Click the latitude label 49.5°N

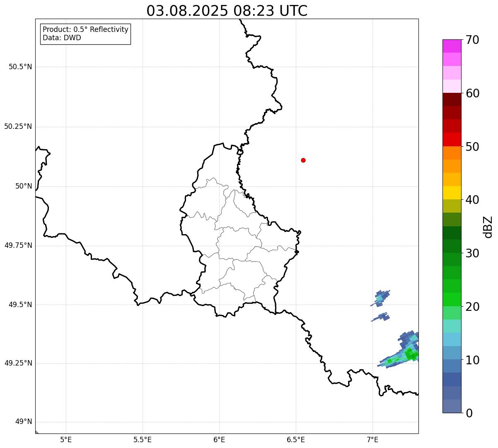point(20,305)
